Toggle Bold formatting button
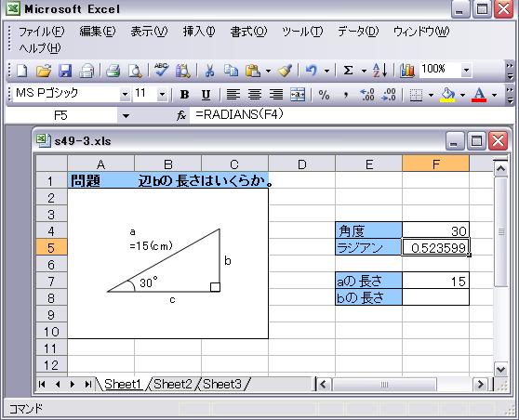The image size is (519, 420). (185, 95)
